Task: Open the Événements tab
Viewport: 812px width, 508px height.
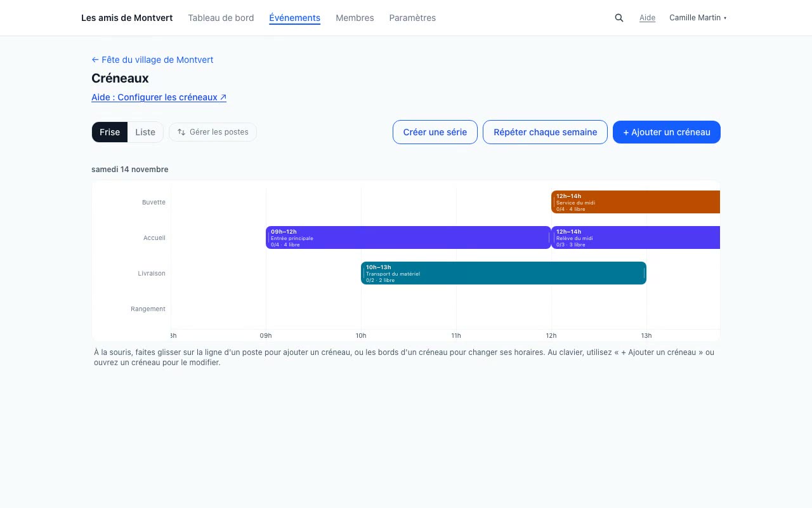Action: [294, 18]
